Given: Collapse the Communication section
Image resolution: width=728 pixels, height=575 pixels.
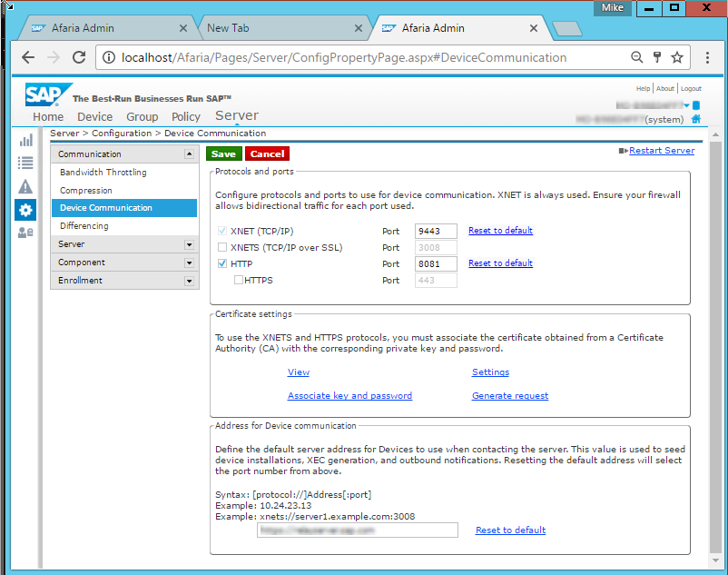Looking at the screenshot, I should (x=189, y=154).
